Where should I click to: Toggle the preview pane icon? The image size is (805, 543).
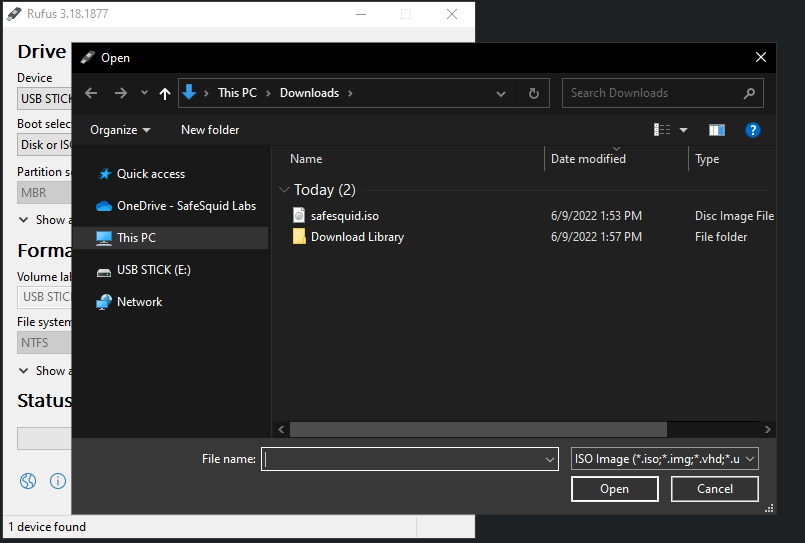pyautogui.click(x=717, y=130)
